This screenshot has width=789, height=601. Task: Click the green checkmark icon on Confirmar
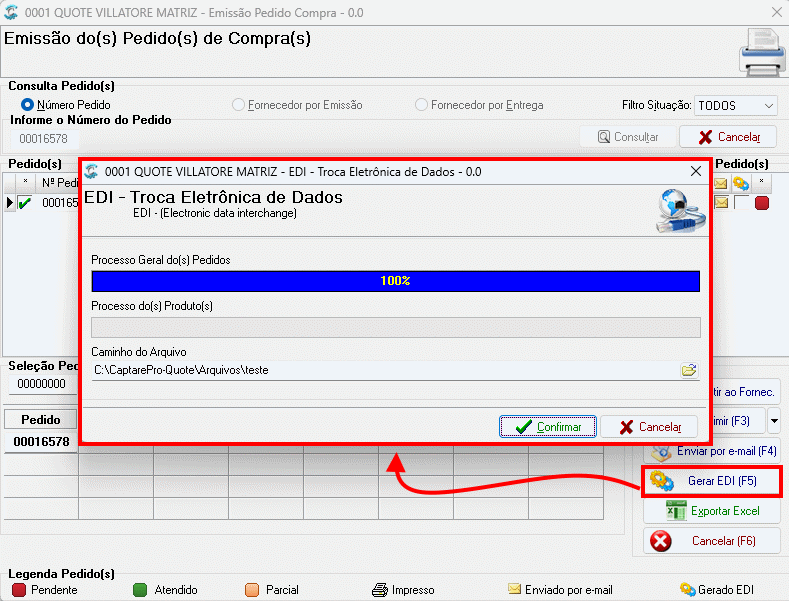point(524,427)
